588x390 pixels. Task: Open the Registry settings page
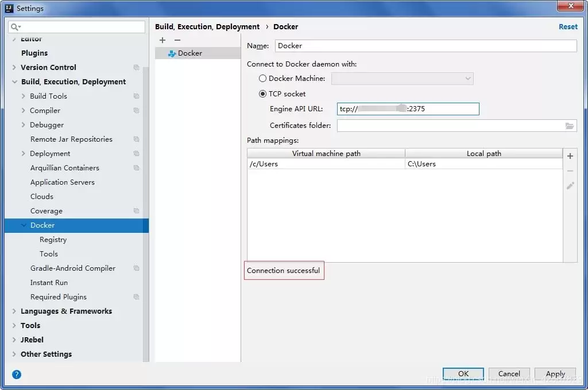(53, 240)
